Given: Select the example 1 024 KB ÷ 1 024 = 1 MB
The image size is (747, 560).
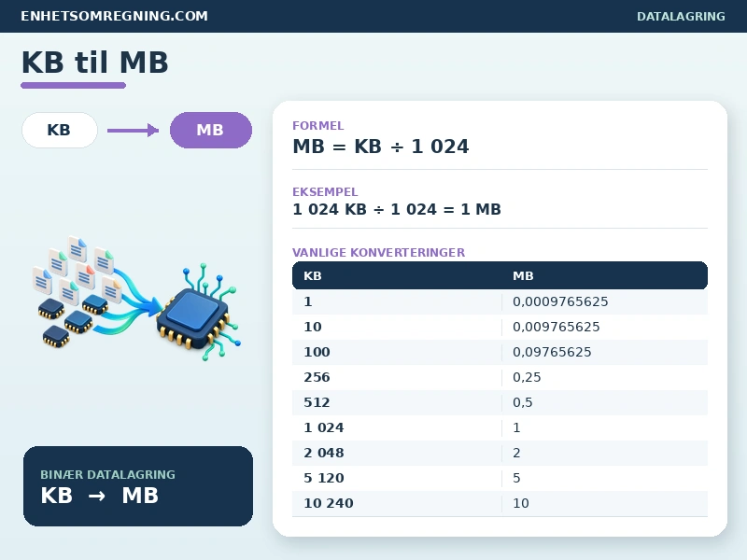Looking at the screenshot, I should pyautogui.click(x=396, y=209).
